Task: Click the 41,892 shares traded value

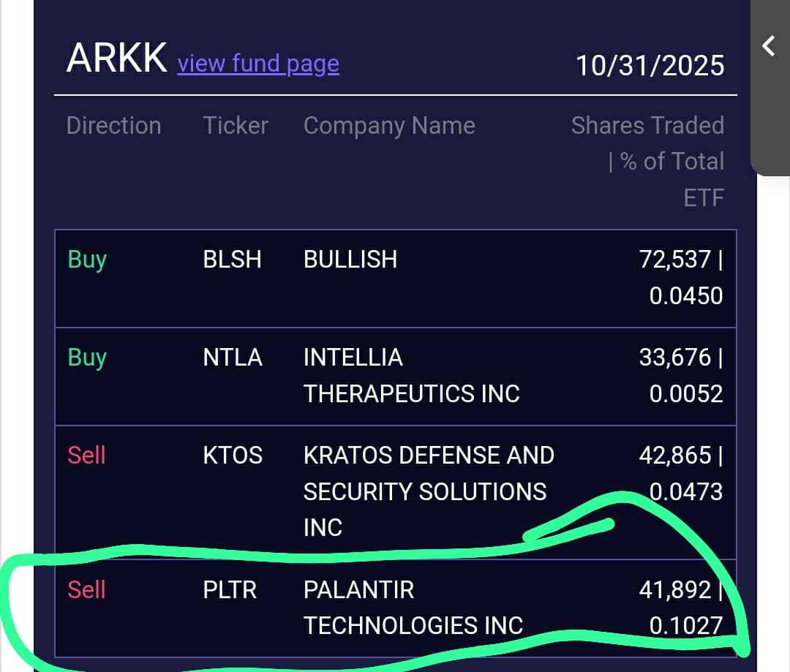Action: [675, 590]
